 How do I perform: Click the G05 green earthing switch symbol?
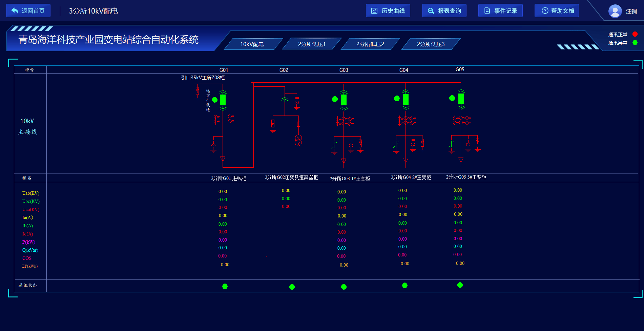tap(452, 145)
